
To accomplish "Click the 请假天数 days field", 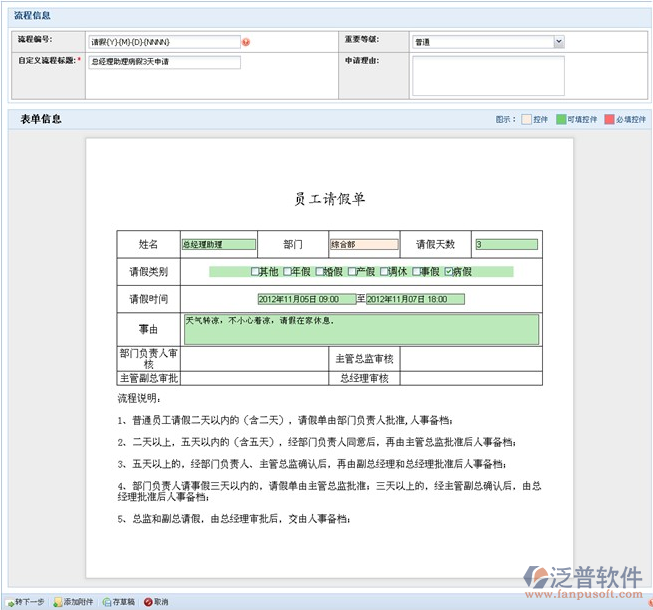I will click(x=506, y=244).
